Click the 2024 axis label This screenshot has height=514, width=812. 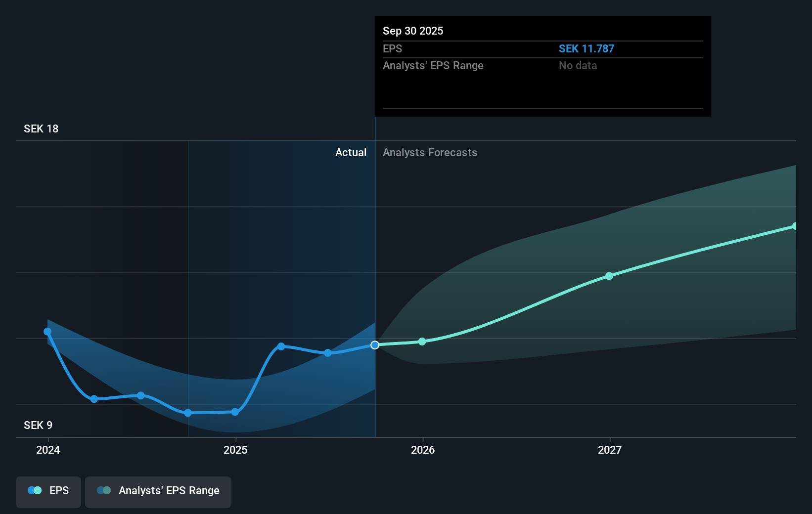pos(47,450)
